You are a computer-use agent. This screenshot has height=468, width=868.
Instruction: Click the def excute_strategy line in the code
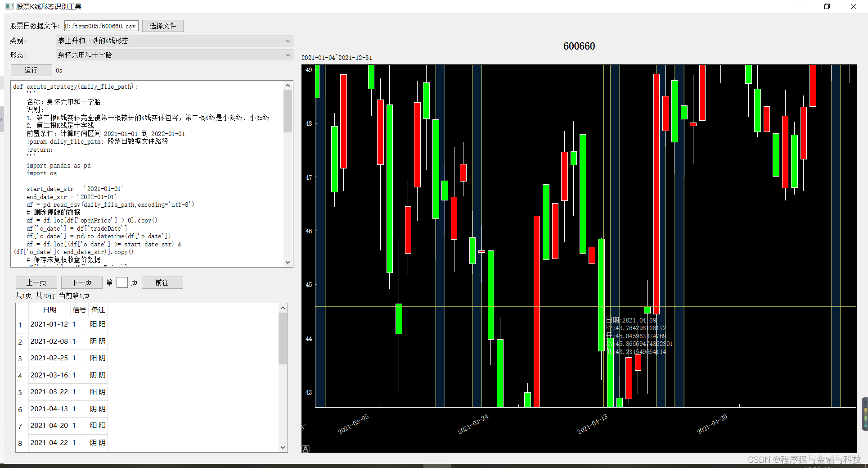point(75,86)
